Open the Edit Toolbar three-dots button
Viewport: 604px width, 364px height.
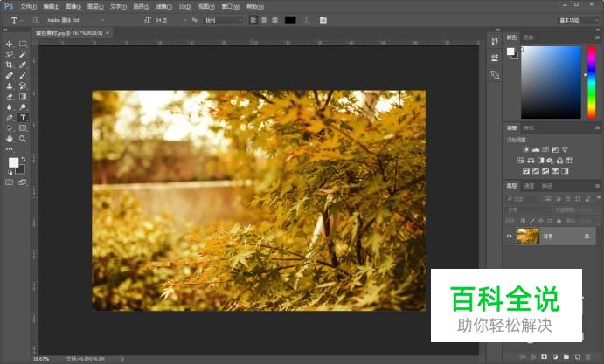click(x=10, y=149)
